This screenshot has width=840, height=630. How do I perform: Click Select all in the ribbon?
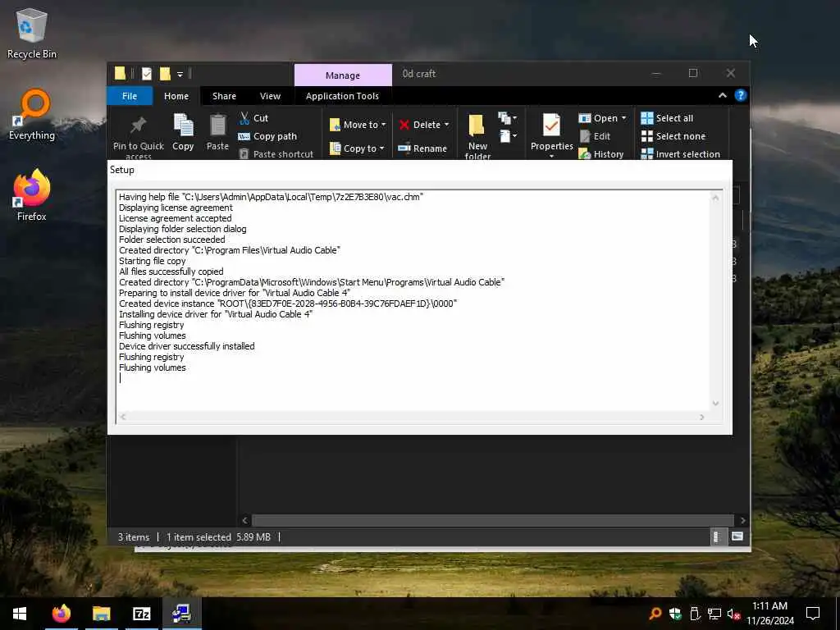pos(667,118)
